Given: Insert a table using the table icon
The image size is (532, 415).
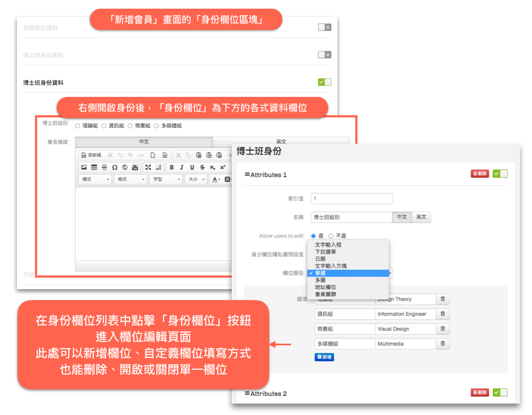Looking at the screenshot, I should tap(94, 167).
